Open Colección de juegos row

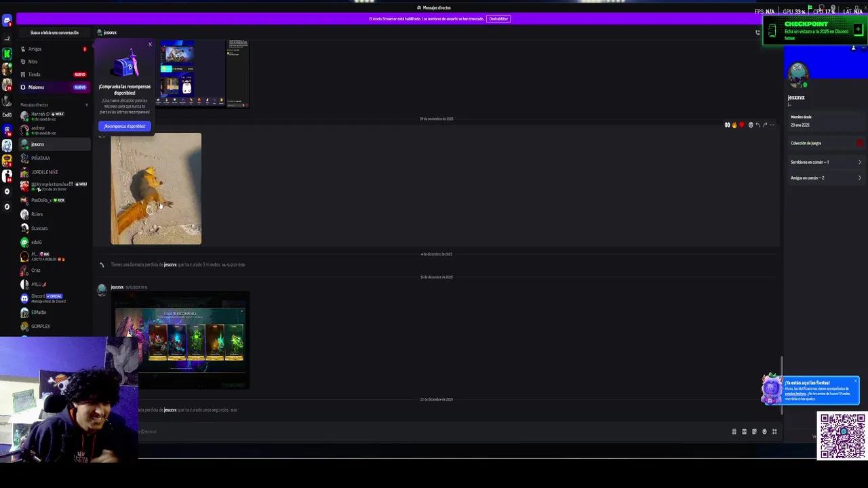[x=825, y=143]
